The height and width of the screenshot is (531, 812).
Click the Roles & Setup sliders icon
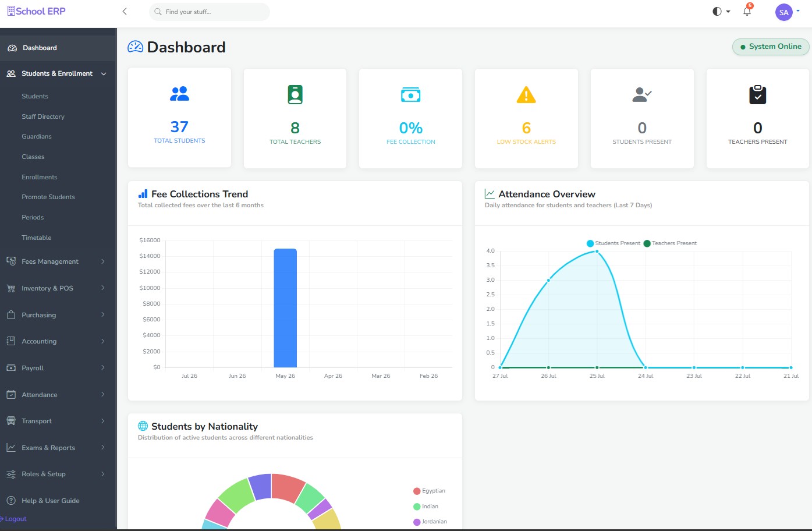pos(11,474)
